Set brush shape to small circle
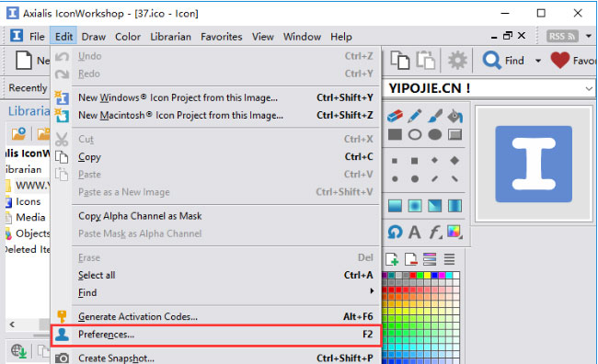 tap(395, 178)
